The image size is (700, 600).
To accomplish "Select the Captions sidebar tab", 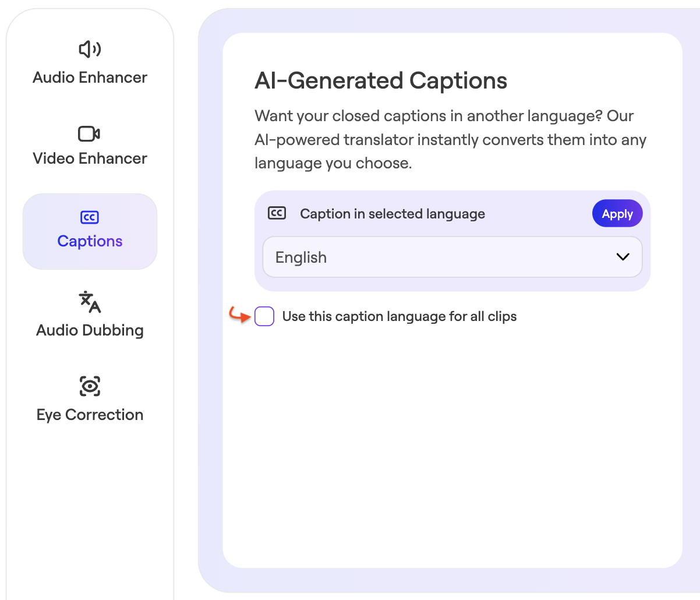I will tap(90, 231).
